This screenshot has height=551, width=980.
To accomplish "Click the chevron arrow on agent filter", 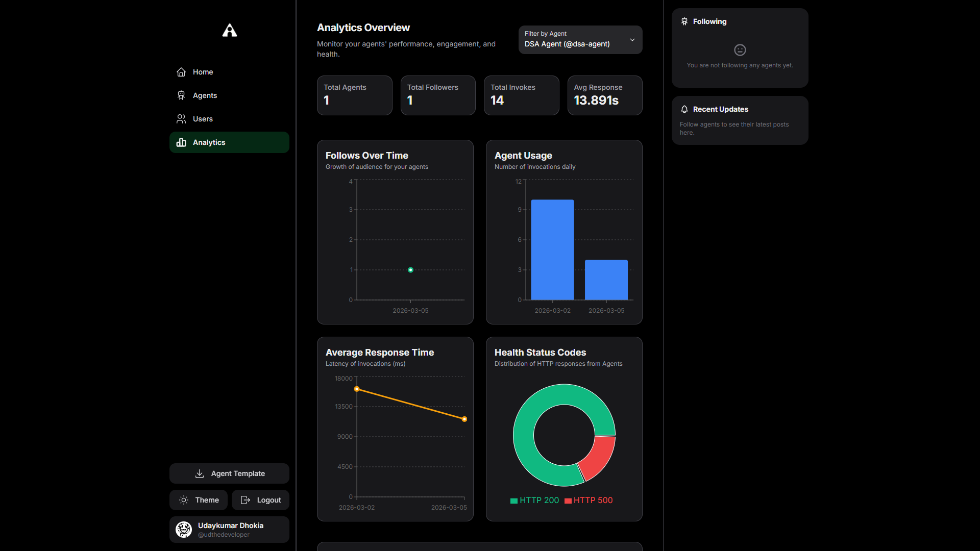I will coord(632,40).
